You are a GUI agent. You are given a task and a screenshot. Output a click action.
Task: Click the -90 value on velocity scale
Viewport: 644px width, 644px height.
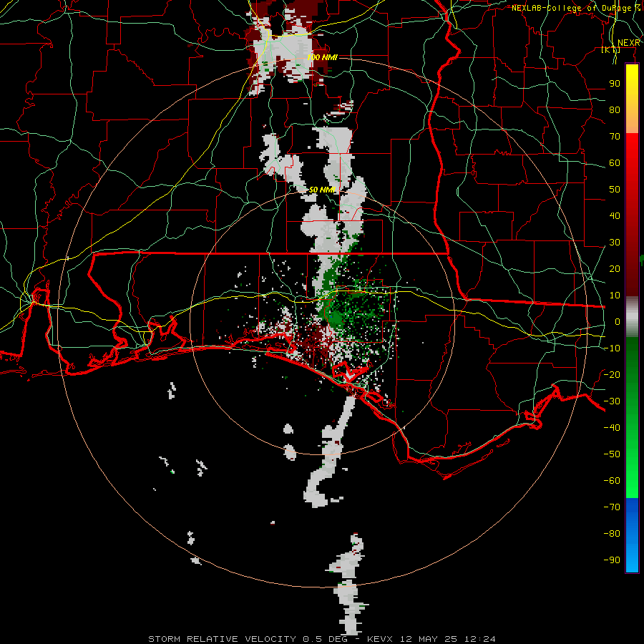click(612, 560)
